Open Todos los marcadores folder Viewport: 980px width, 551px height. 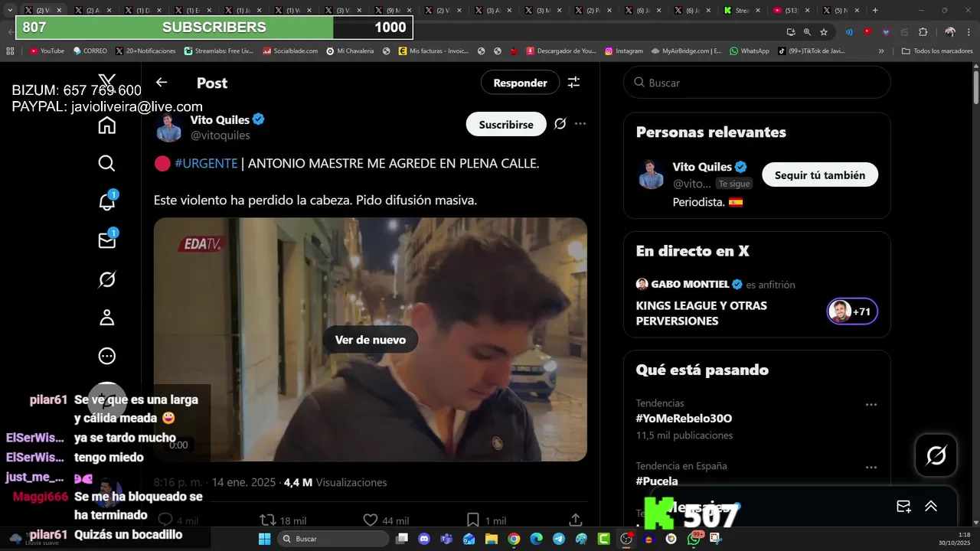[937, 51]
